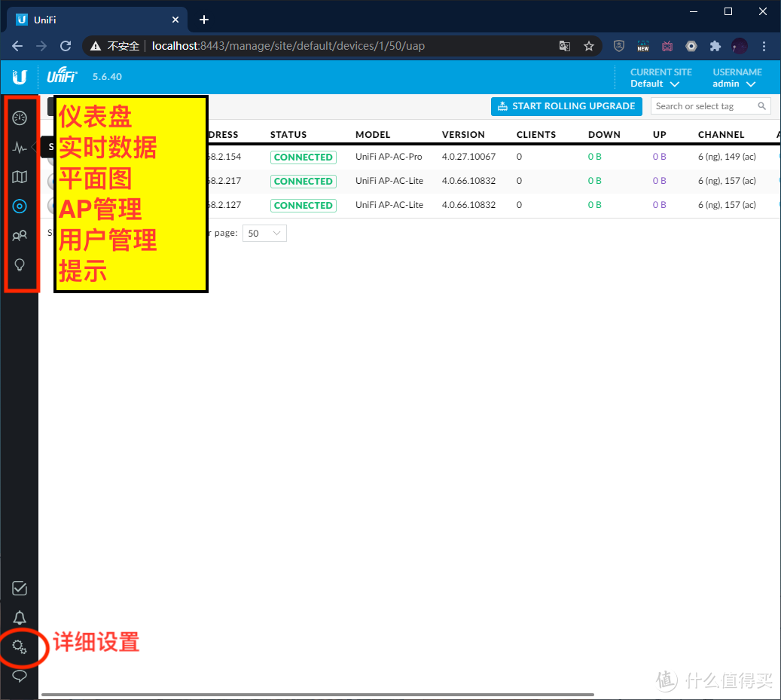Screen dimensions: 781x700
Task: Open a new browser tab
Action: coord(203,20)
